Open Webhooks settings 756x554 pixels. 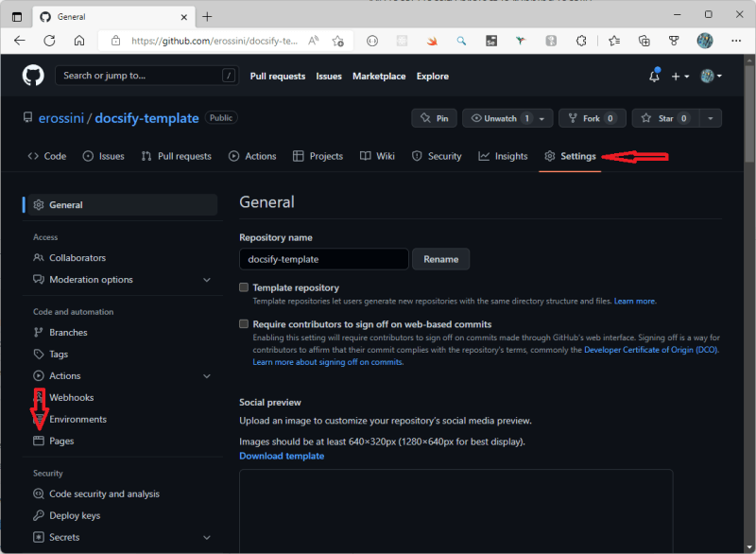pos(72,398)
